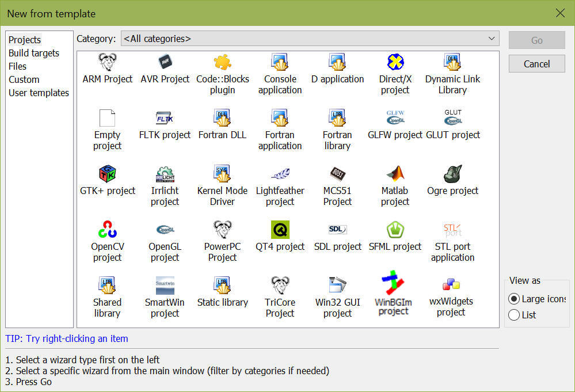Choose the AVR Project icon
Screen dimensions: 575x392
pos(165,62)
